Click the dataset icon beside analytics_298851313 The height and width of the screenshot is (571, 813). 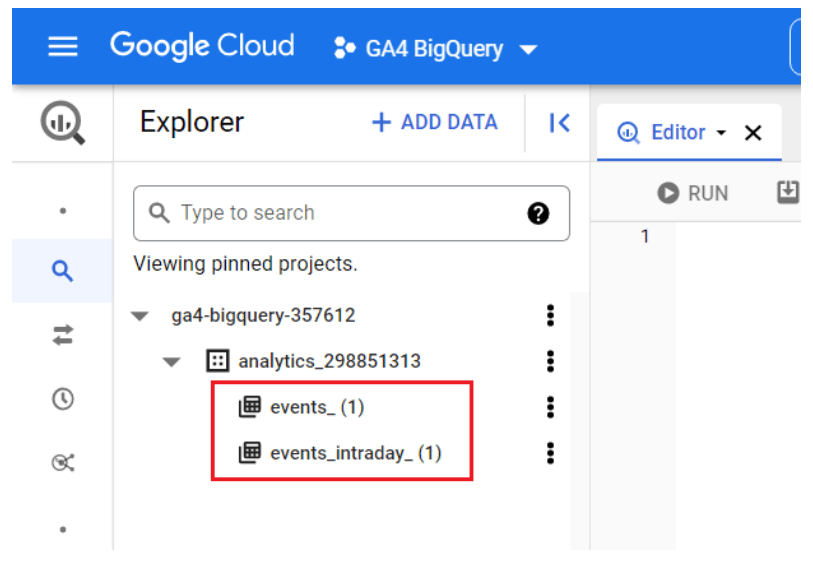[x=217, y=360]
